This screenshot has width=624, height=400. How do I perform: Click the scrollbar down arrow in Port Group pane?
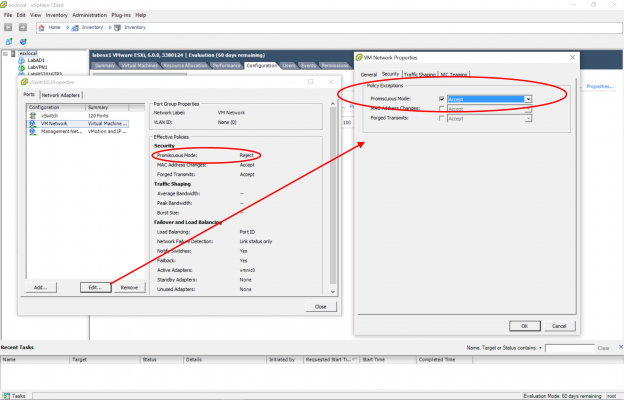click(333, 292)
